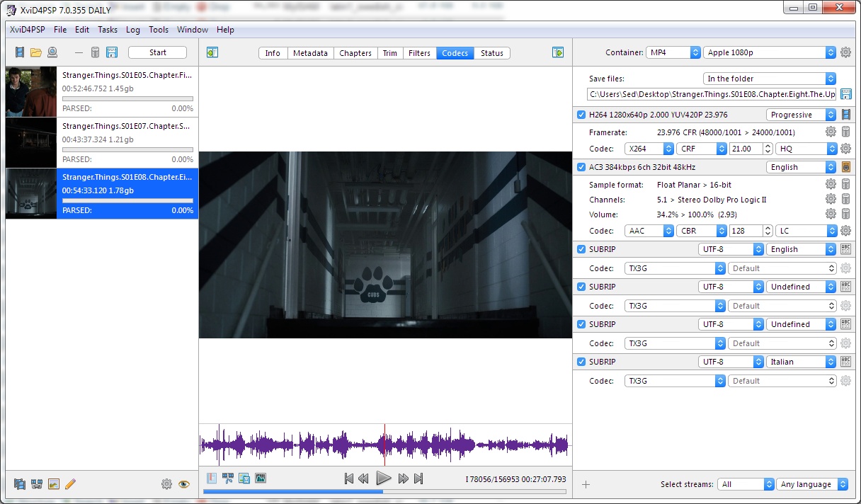Image resolution: width=861 pixels, height=504 pixels.
Task: Click the pencil edit icon below task list
Action: [x=70, y=484]
